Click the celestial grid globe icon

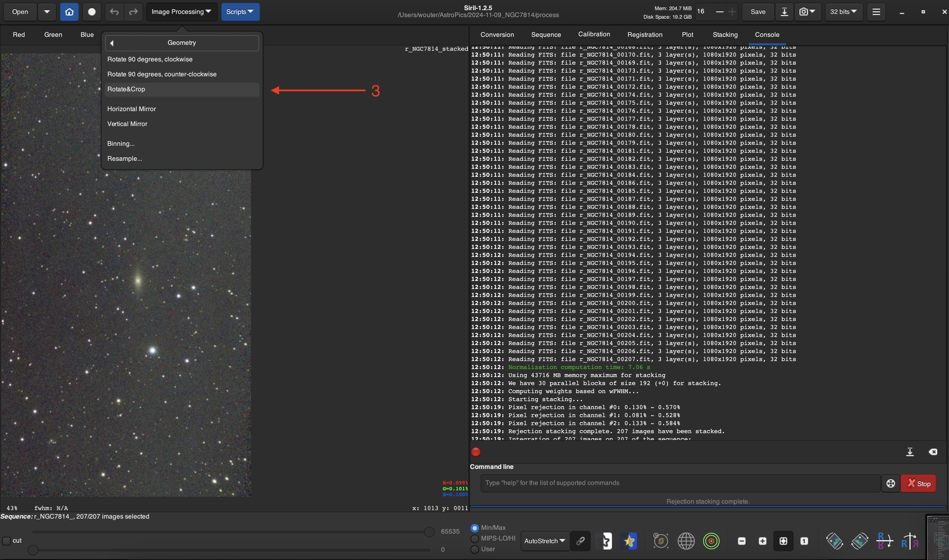686,541
